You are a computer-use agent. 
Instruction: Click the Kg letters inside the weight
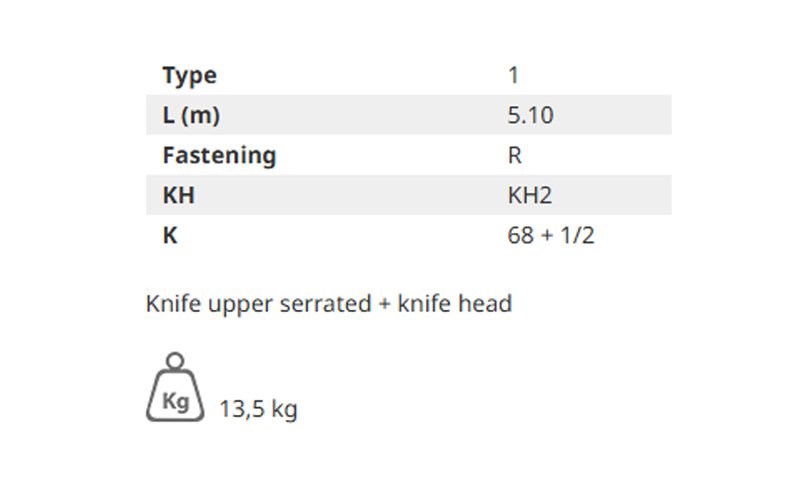(x=176, y=401)
